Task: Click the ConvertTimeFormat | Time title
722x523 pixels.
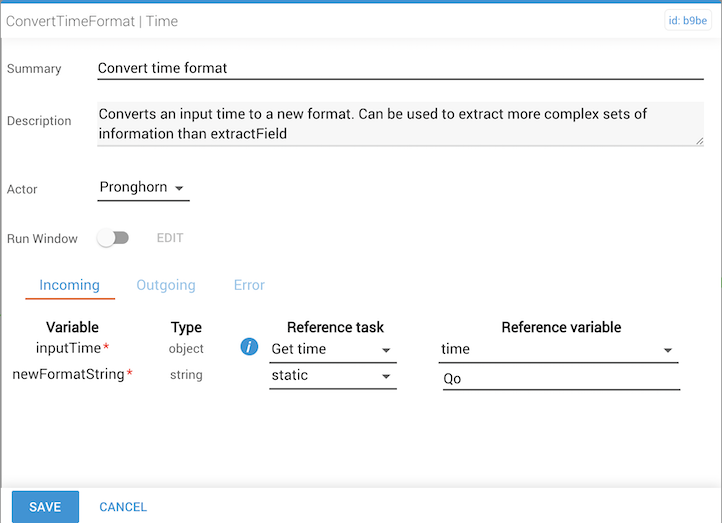Action: [x=92, y=20]
